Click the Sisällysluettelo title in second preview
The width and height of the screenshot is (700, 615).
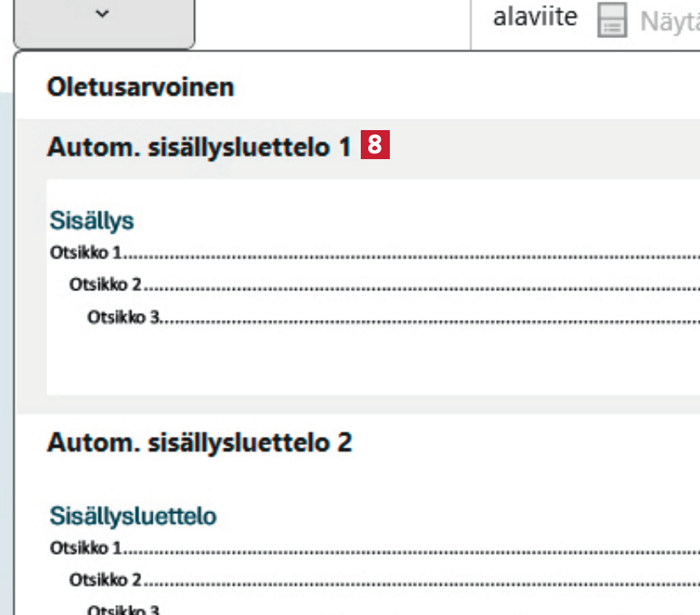click(x=133, y=516)
